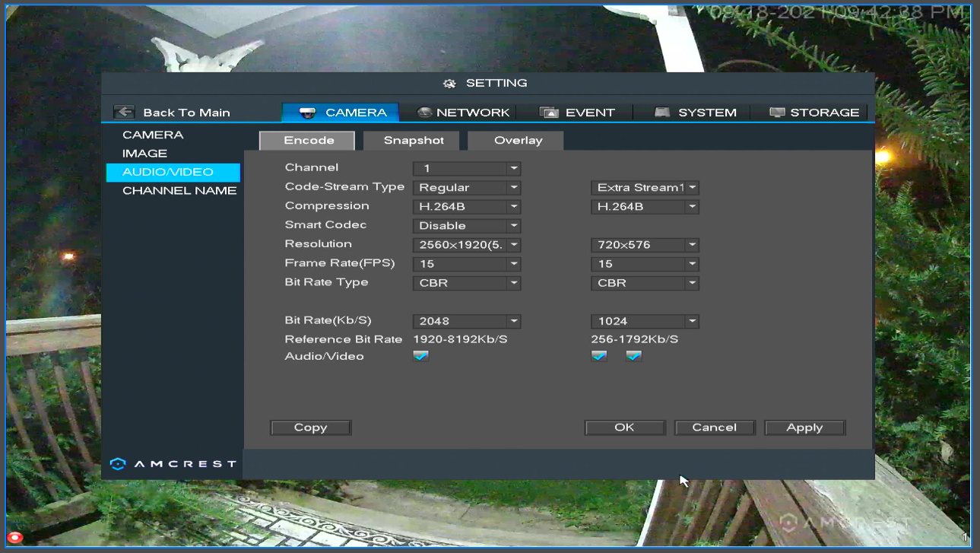
Task: Toggle extra stream second Audio/Video checkbox
Action: [x=634, y=356]
